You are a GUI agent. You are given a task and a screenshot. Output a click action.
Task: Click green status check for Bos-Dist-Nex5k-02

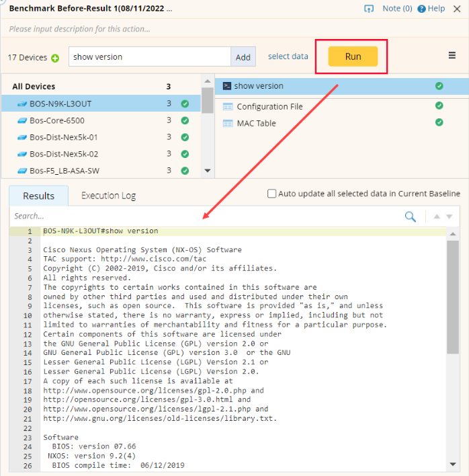(185, 154)
